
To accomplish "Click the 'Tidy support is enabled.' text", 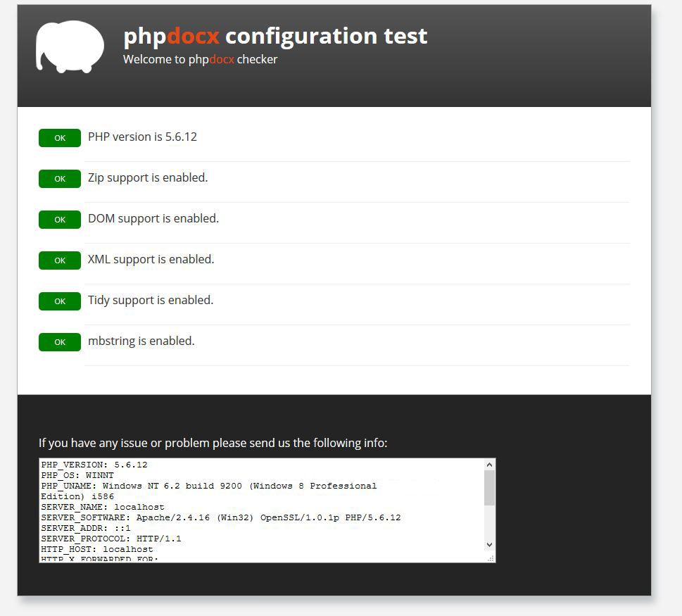I will [151, 301].
